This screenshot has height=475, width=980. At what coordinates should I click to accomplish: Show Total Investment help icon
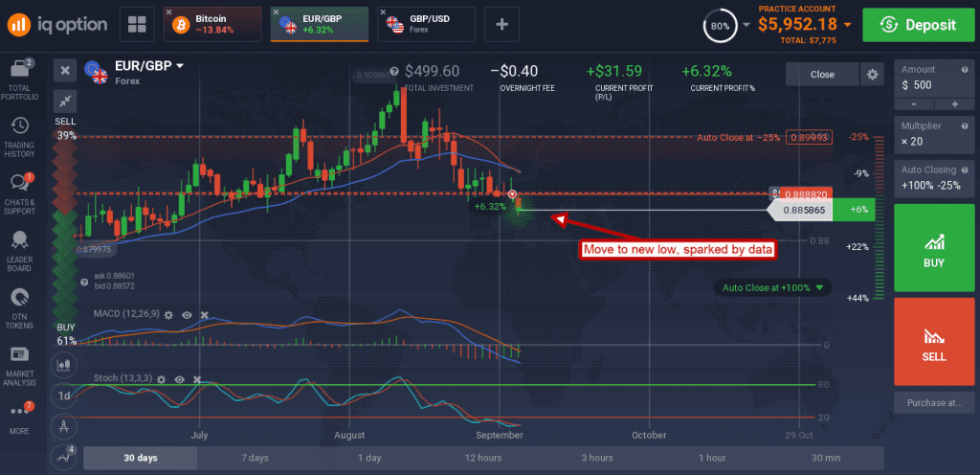pyautogui.click(x=394, y=71)
